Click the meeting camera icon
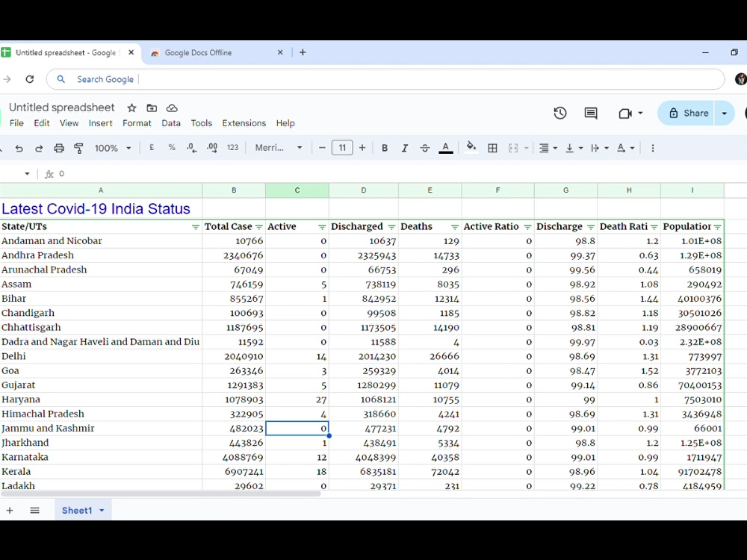This screenshot has height=560, width=747. click(x=625, y=113)
